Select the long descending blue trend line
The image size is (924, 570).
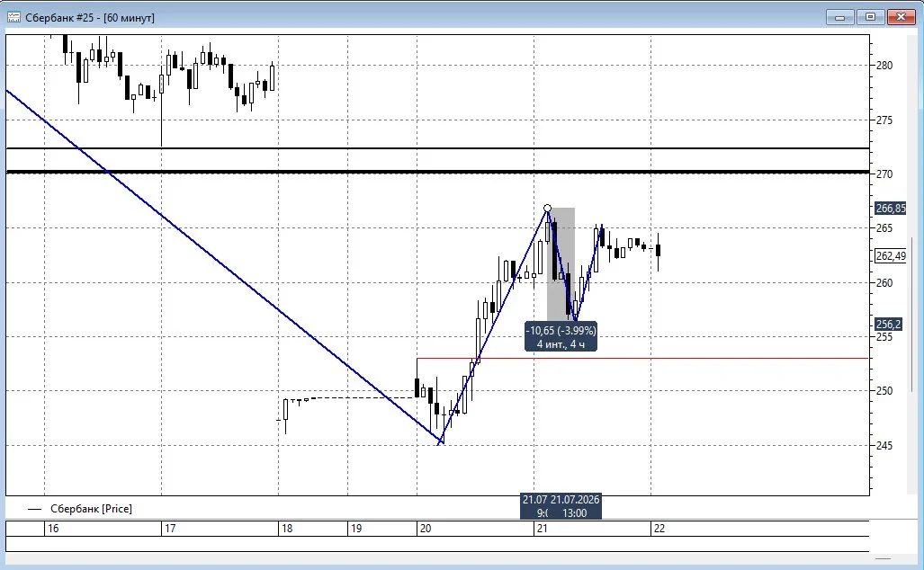(224, 267)
